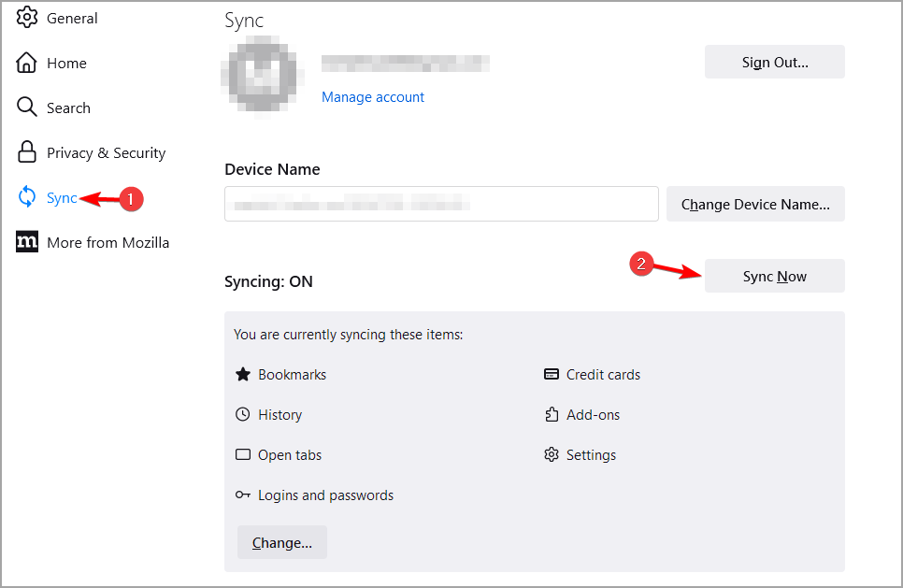Click the Search magnifier icon
903x588 pixels.
click(26, 108)
